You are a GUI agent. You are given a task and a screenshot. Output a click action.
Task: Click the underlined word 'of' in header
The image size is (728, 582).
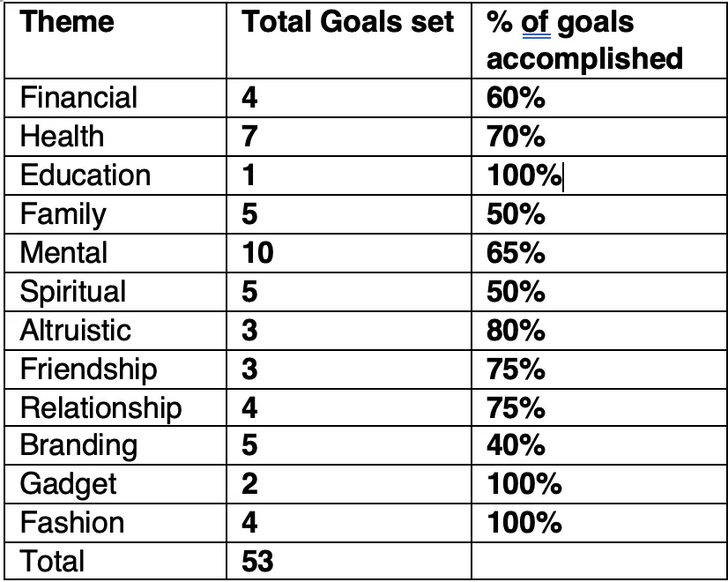click(x=536, y=22)
